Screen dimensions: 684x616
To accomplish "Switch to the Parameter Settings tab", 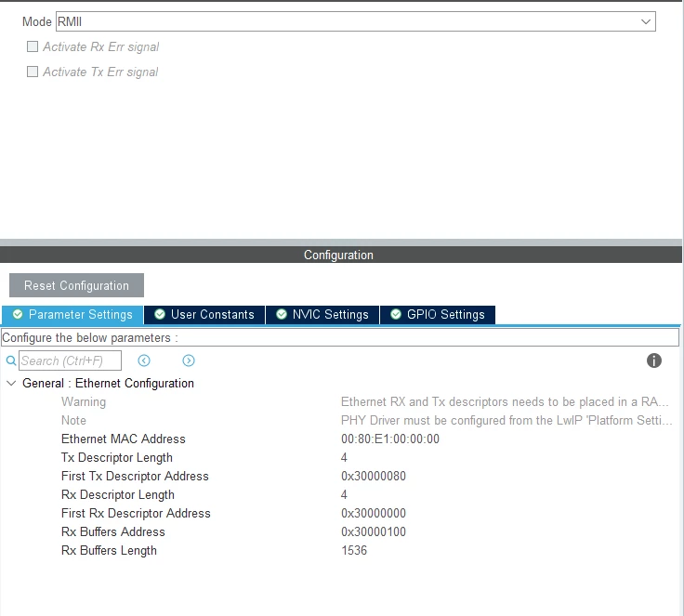I will click(x=72, y=315).
